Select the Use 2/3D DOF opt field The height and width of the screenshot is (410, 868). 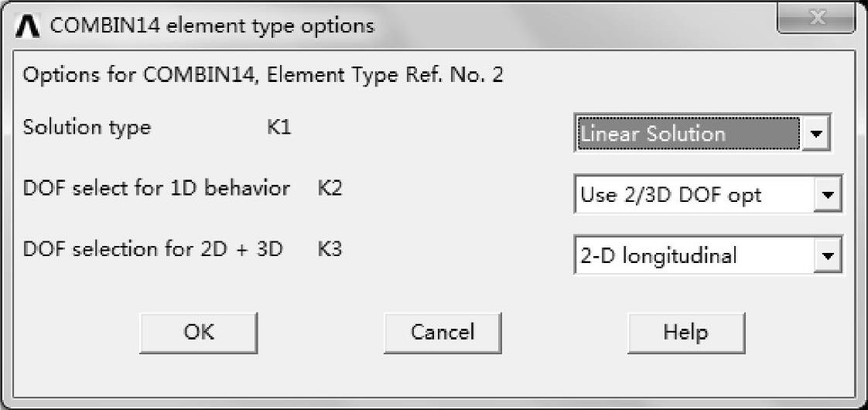coord(695,195)
